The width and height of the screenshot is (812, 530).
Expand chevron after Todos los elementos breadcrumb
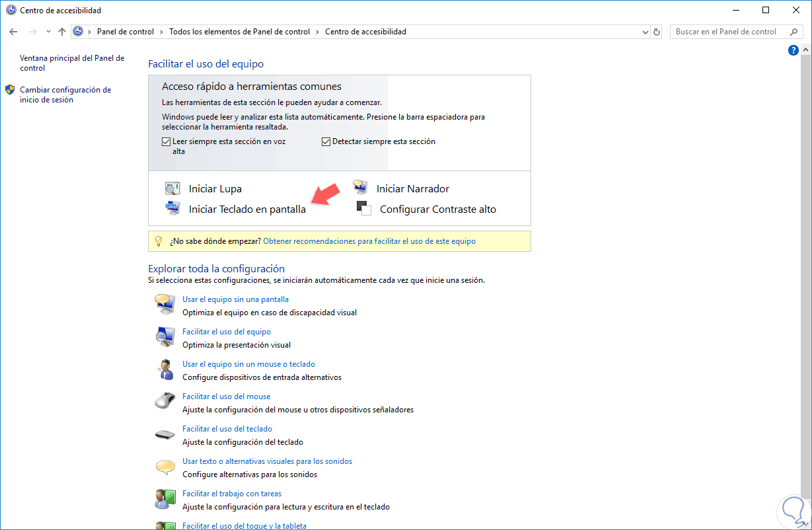(318, 32)
